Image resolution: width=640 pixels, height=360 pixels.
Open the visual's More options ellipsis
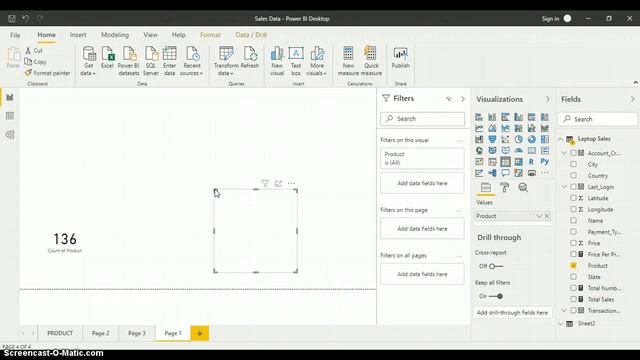[291, 183]
